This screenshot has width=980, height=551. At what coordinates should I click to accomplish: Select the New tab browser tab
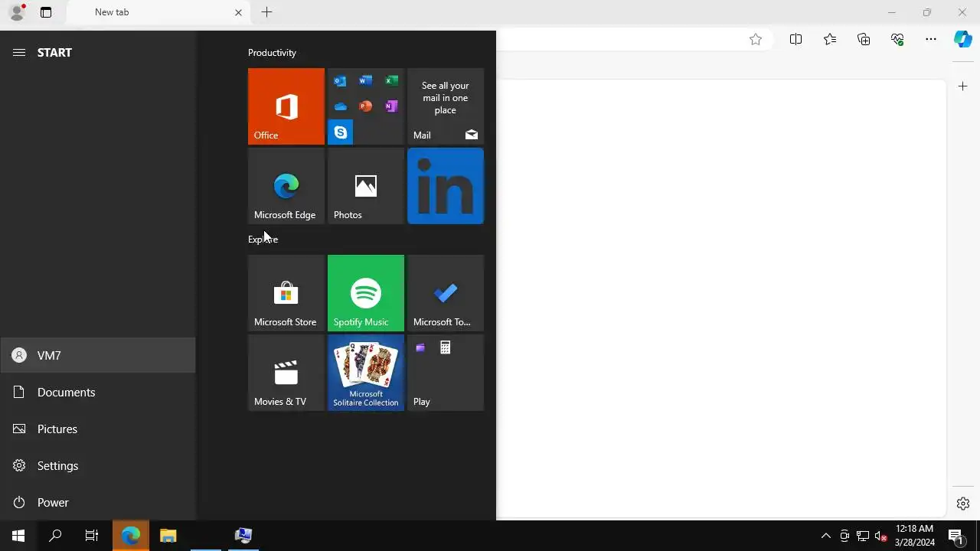[158, 12]
